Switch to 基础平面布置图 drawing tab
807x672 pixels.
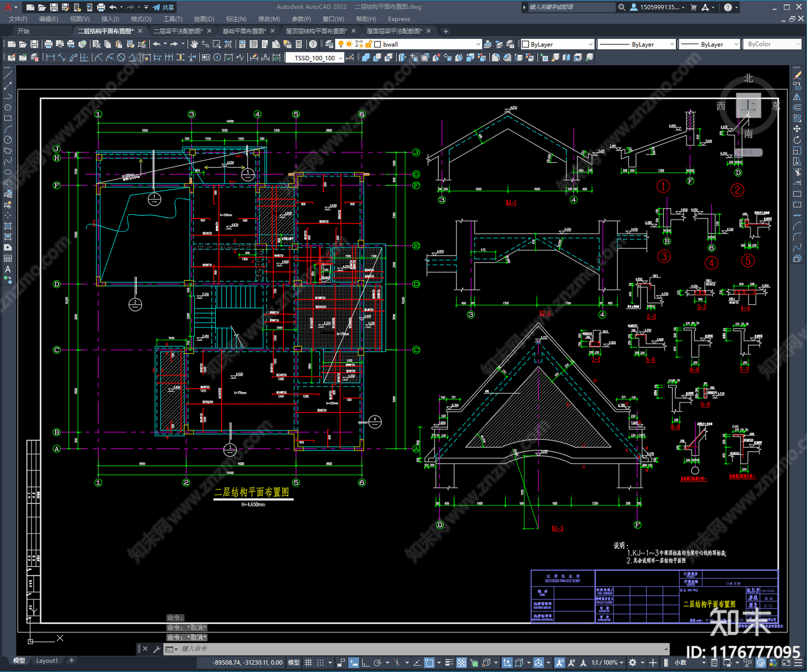(244, 31)
